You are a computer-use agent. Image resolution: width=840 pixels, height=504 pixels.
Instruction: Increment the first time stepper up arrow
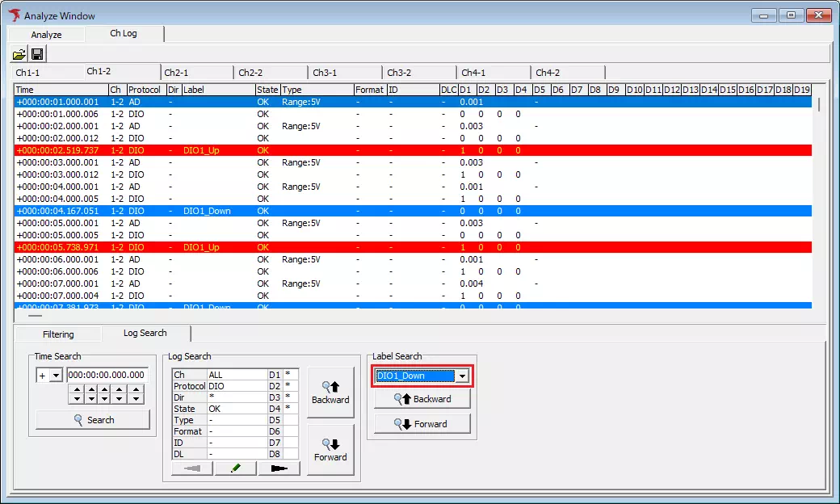75,389
